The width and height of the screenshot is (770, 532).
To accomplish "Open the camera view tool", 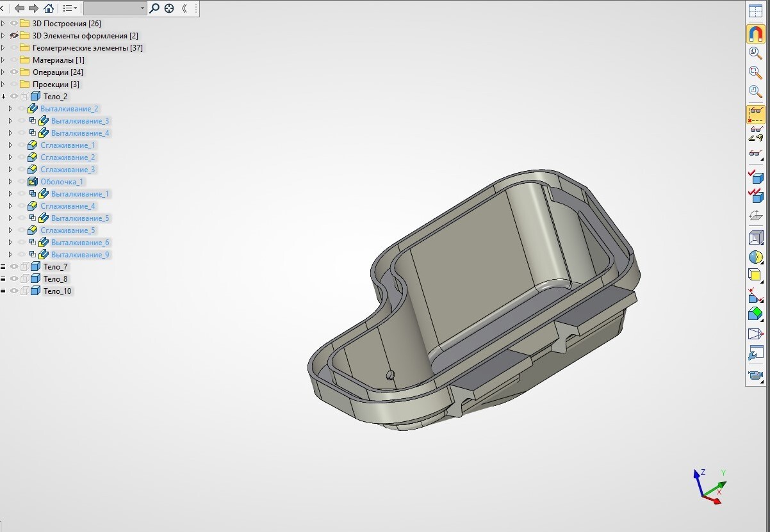I will [756, 376].
